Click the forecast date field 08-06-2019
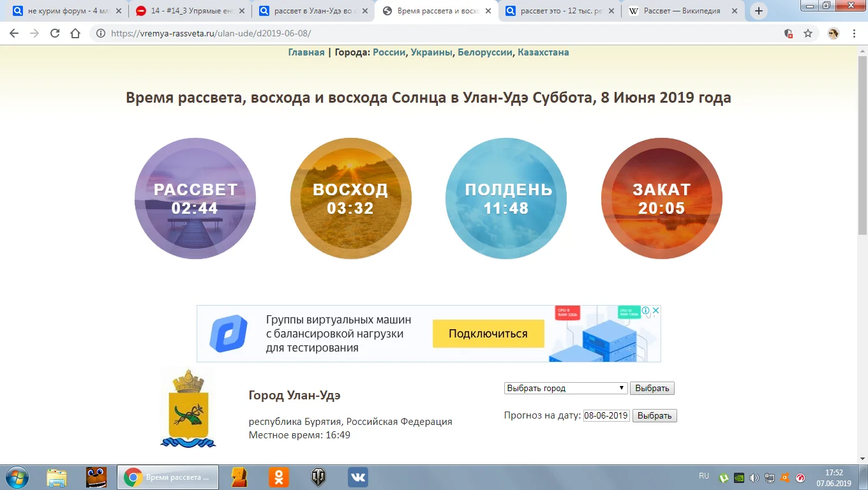The height and width of the screenshot is (490, 868). tap(607, 415)
